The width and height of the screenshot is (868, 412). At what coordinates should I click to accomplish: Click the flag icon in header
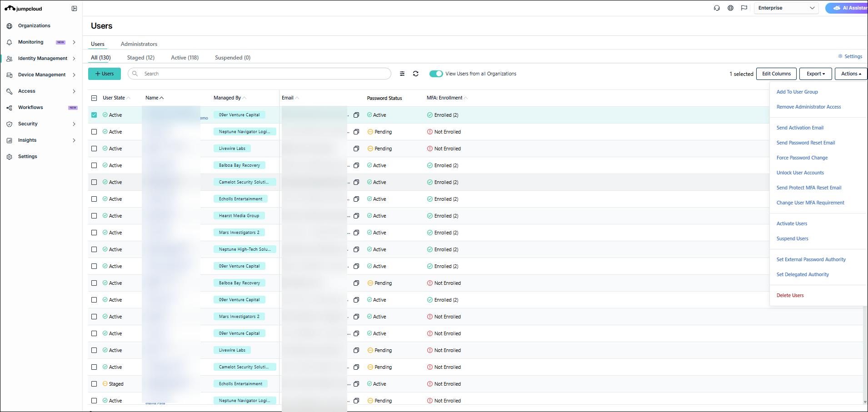click(744, 8)
